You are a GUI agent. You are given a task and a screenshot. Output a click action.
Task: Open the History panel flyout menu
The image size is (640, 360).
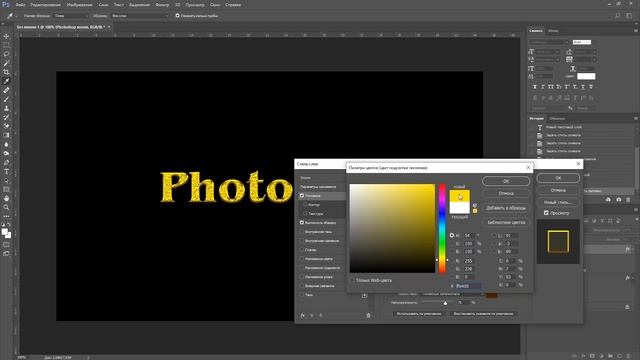click(x=636, y=118)
